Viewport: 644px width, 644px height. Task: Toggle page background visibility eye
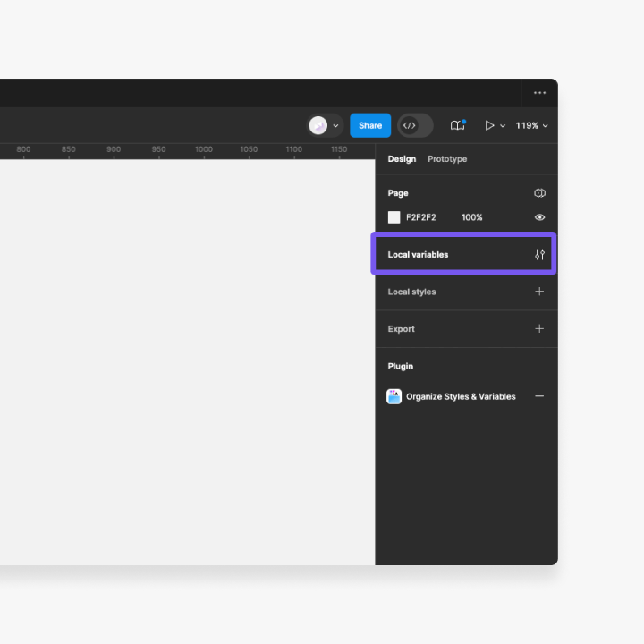tap(539, 217)
